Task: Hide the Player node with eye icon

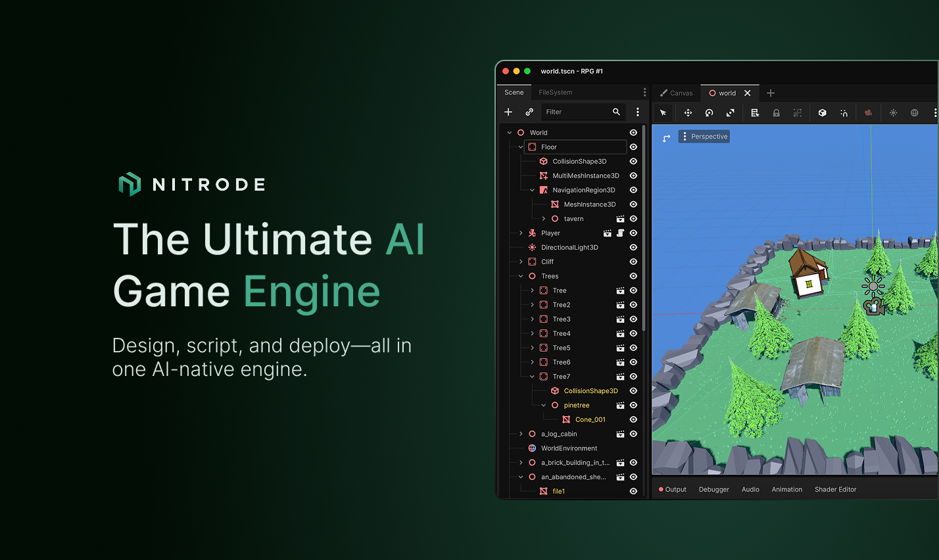Action: (x=633, y=233)
